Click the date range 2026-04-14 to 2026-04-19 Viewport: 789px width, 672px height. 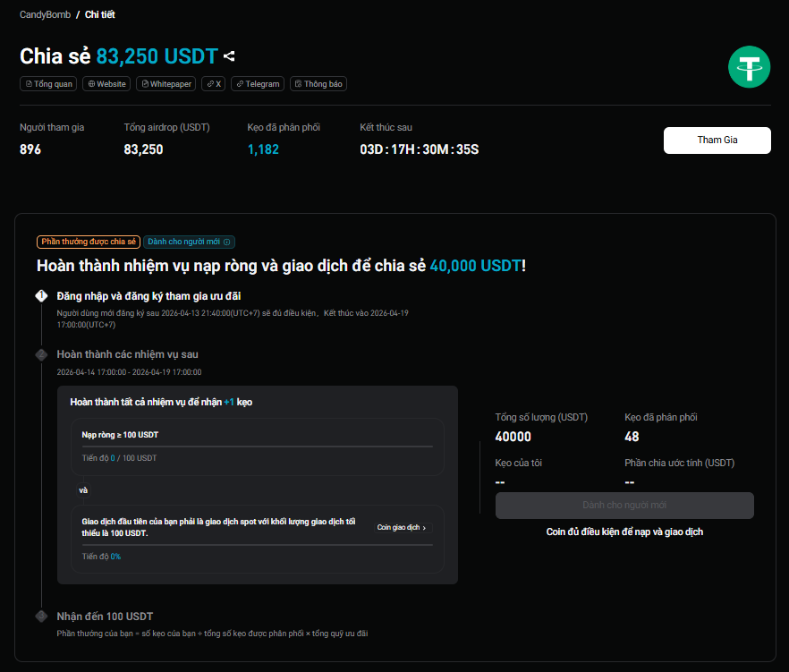tap(129, 372)
